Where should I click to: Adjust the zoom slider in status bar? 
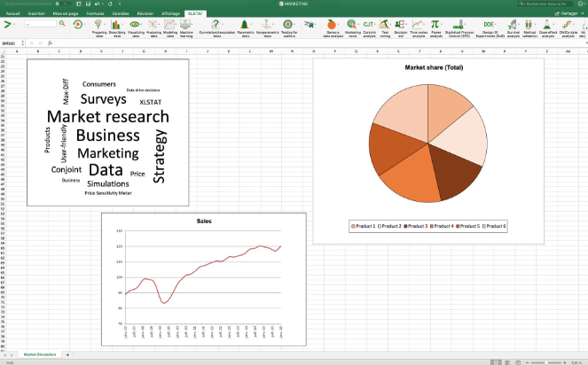pyautogui.click(x=546, y=362)
